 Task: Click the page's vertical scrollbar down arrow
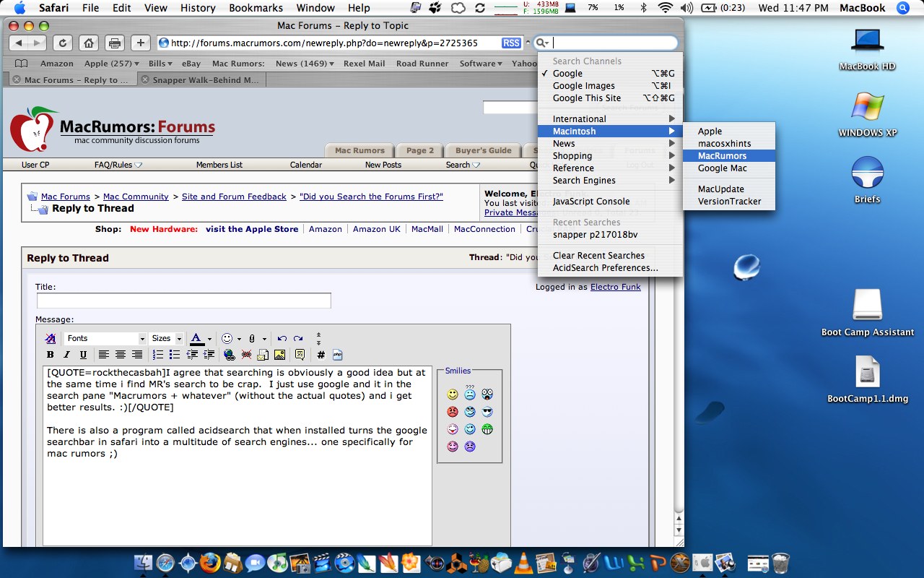tap(678, 530)
